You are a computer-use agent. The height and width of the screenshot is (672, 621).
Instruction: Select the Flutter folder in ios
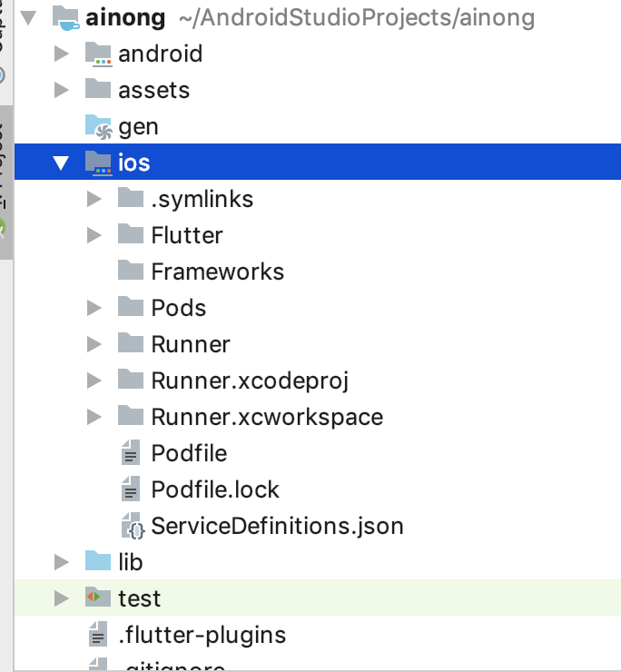tap(187, 235)
